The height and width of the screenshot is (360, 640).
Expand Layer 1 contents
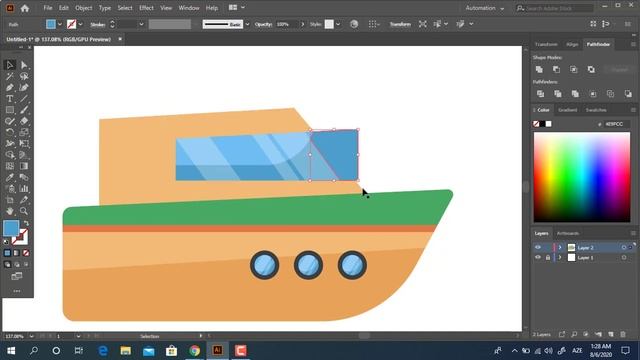[x=560, y=258]
